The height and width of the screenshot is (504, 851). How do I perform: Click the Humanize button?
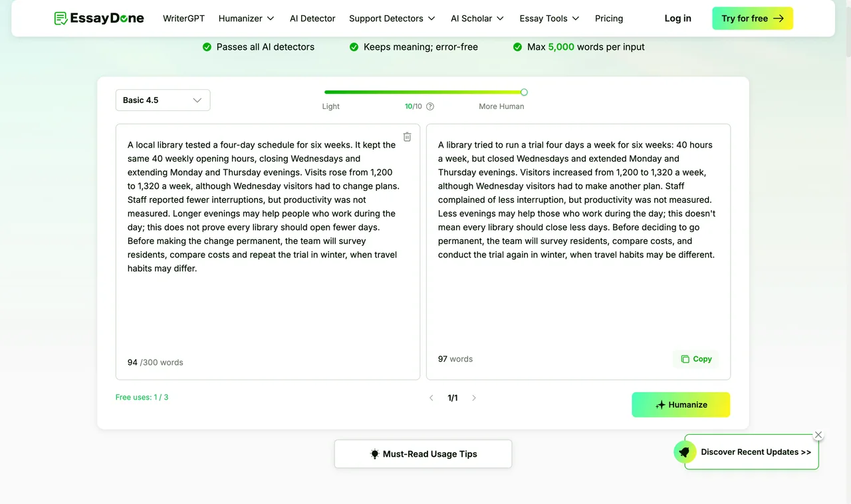[681, 405]
